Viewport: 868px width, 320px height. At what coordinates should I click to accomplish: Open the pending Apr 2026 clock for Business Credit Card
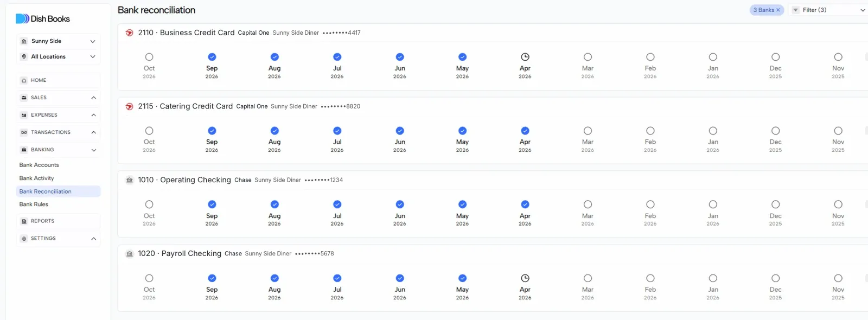(525, 57)
